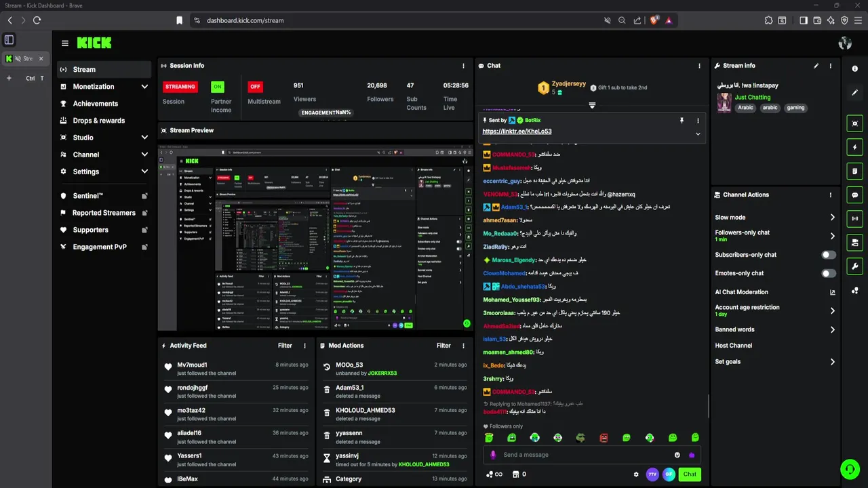Toggle the Multistream OFF badge

[x=256, y=87]
